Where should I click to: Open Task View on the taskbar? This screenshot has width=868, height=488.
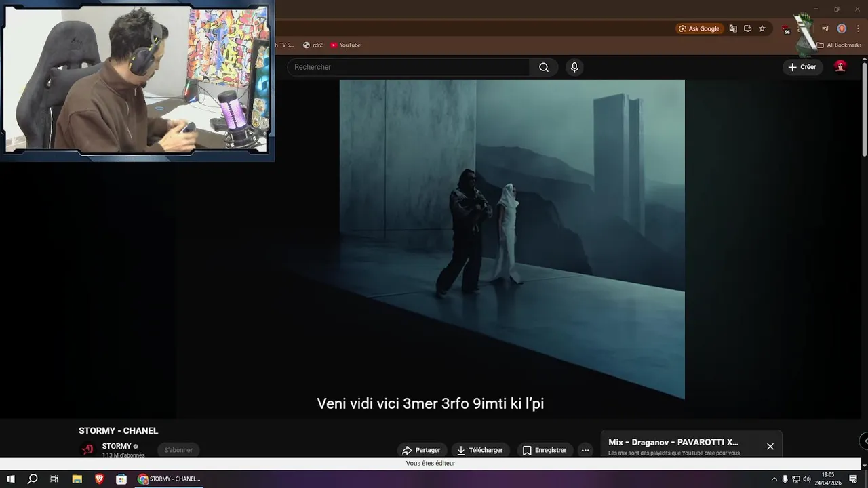click(x=54, y=479)
